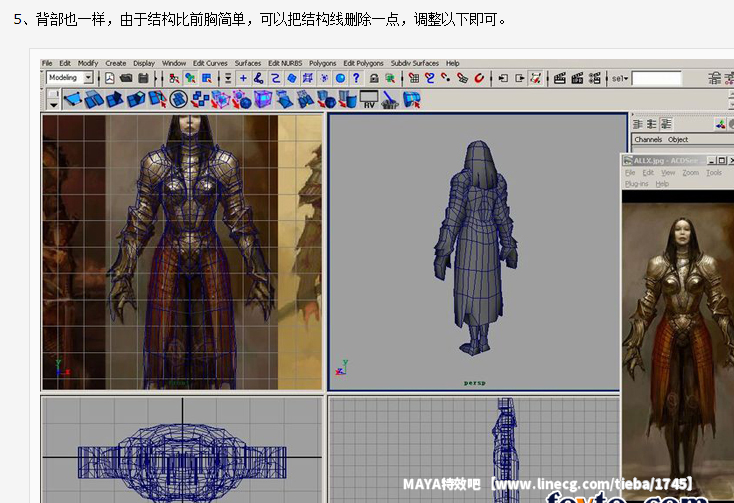Click the purple smooth cube shelf icon

point(263,99)
